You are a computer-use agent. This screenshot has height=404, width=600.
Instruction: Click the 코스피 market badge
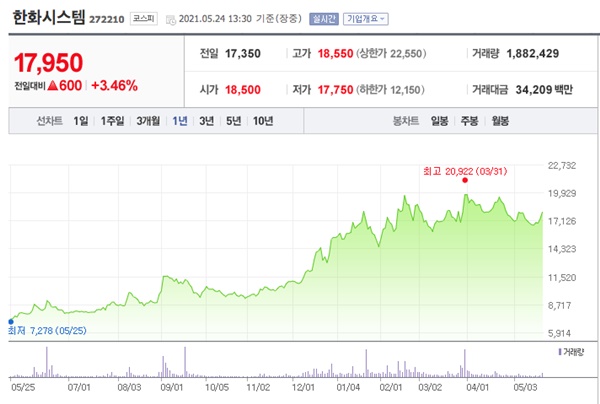click(x=143, y=19)
